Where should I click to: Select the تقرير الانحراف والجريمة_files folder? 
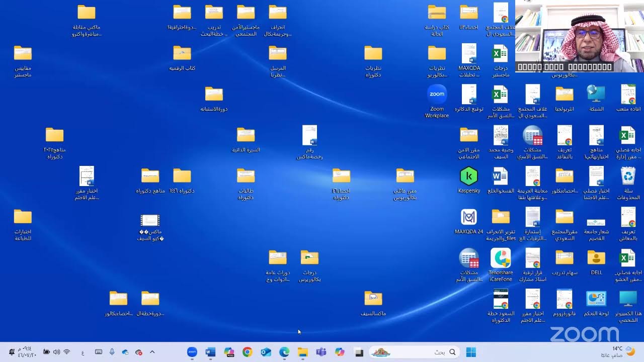tap(501, 225)
